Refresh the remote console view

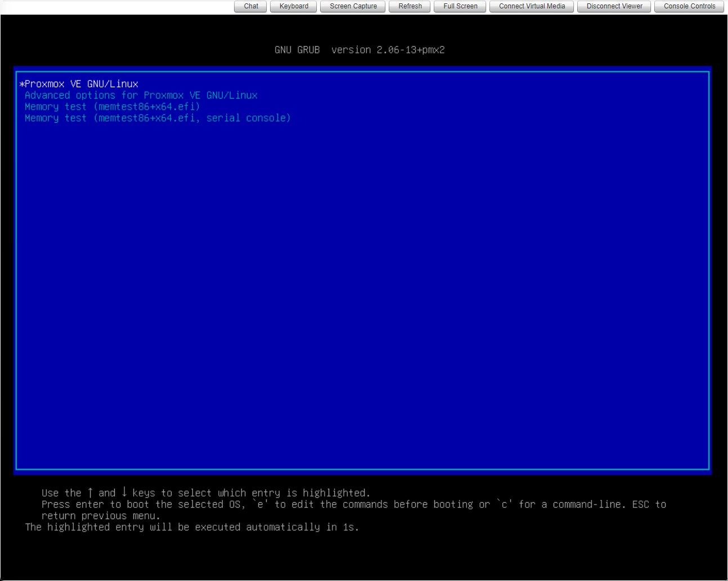coord(410,6)
